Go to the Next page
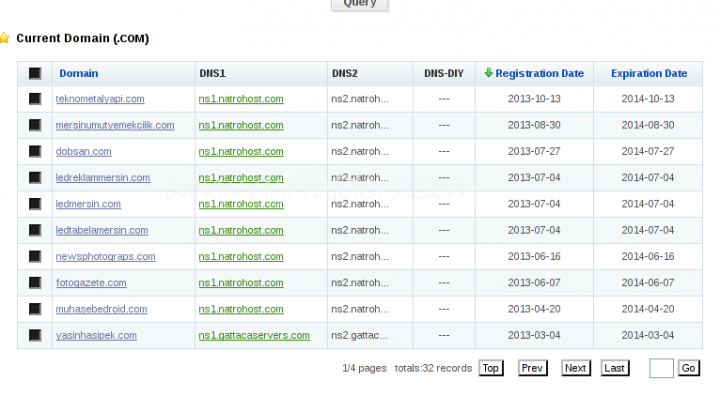 [x=575, y=368]
